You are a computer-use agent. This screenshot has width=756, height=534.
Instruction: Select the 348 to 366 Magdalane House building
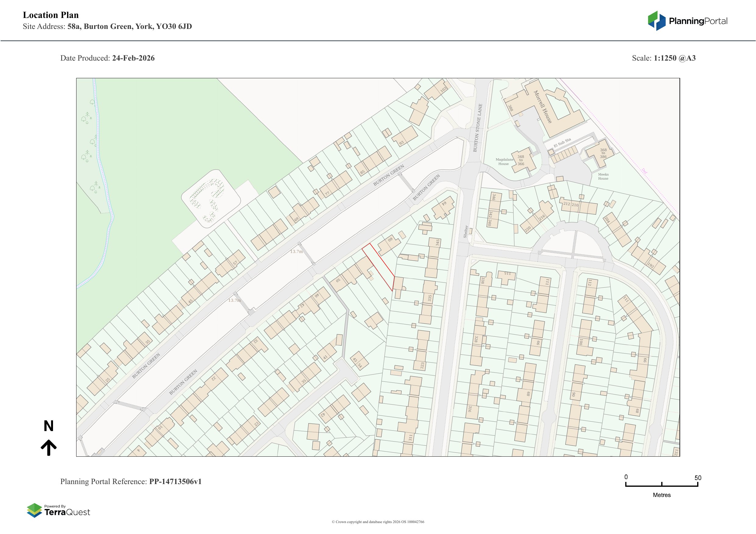[521, 160]
